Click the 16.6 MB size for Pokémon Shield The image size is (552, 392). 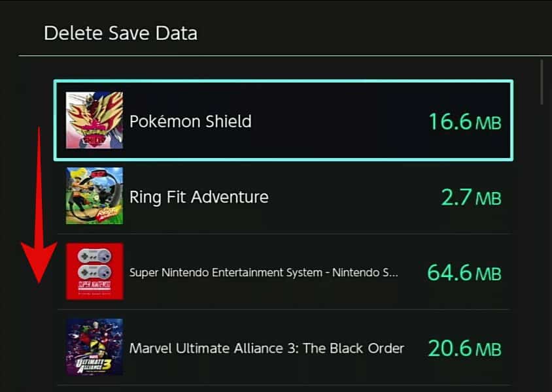pos(464,122)
